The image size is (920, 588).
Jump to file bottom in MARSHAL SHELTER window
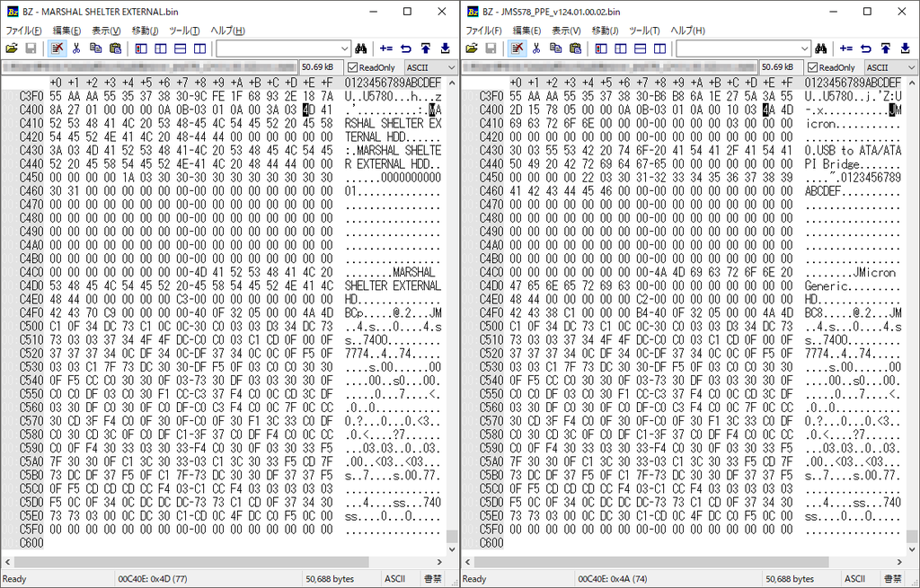(445, 48)
